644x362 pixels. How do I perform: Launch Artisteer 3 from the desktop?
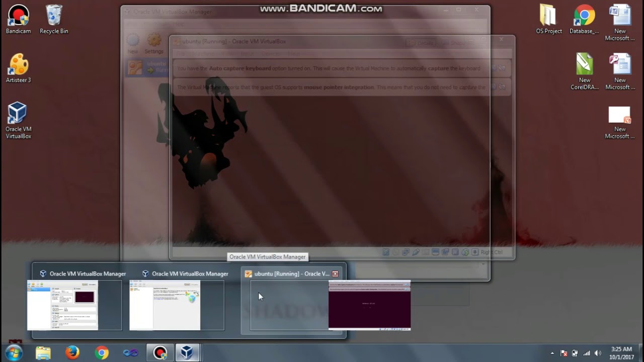(x=19, y=68)
